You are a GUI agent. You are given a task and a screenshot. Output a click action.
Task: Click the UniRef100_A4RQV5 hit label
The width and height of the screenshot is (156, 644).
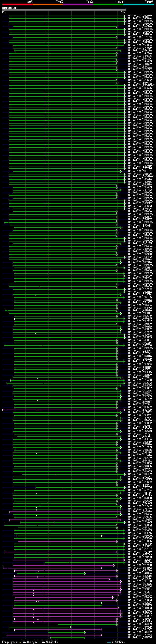140,319
